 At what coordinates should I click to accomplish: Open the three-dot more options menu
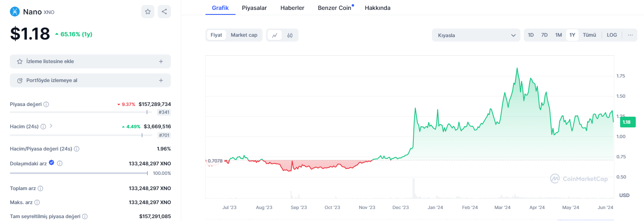630,35
